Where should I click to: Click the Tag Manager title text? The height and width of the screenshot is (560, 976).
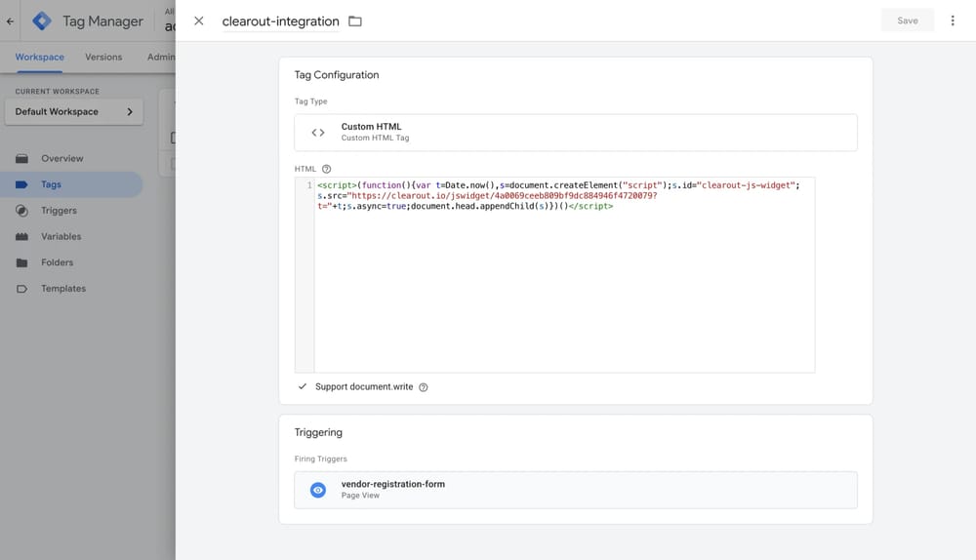(x=102, y=21)
